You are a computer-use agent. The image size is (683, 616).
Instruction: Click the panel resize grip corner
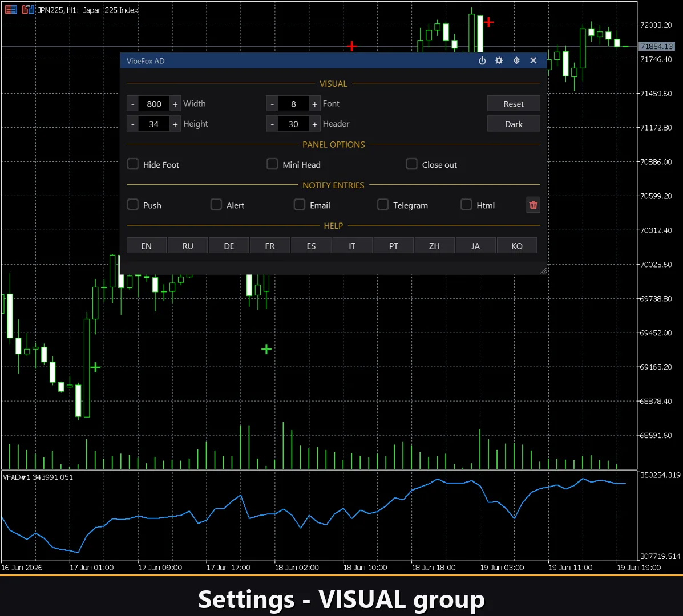tap(543, 271)
